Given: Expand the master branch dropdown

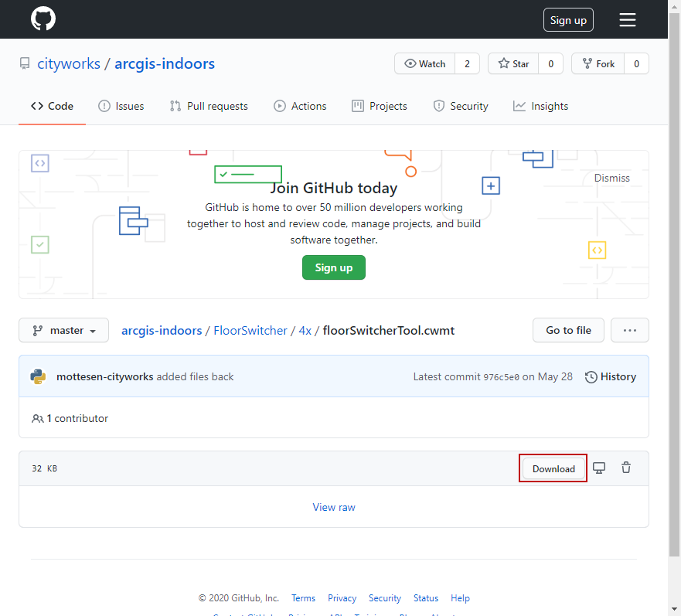Looking at the screenshot, I should click(x=63, y=330).
